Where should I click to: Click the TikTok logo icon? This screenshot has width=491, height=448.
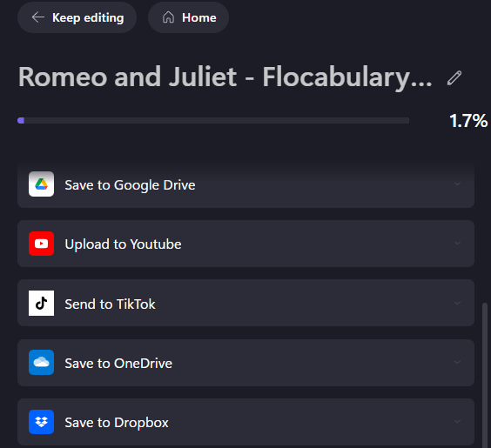pyautogui.click(x=41, y=303)
